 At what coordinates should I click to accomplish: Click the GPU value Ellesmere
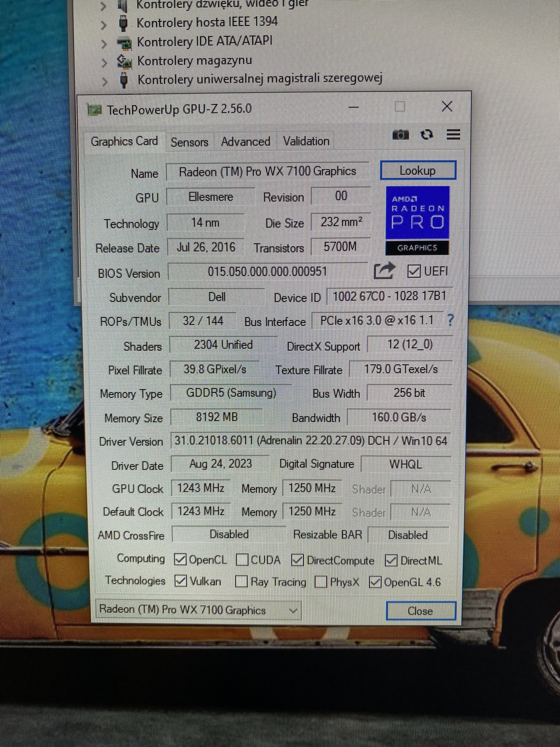[x=211, y=196]
